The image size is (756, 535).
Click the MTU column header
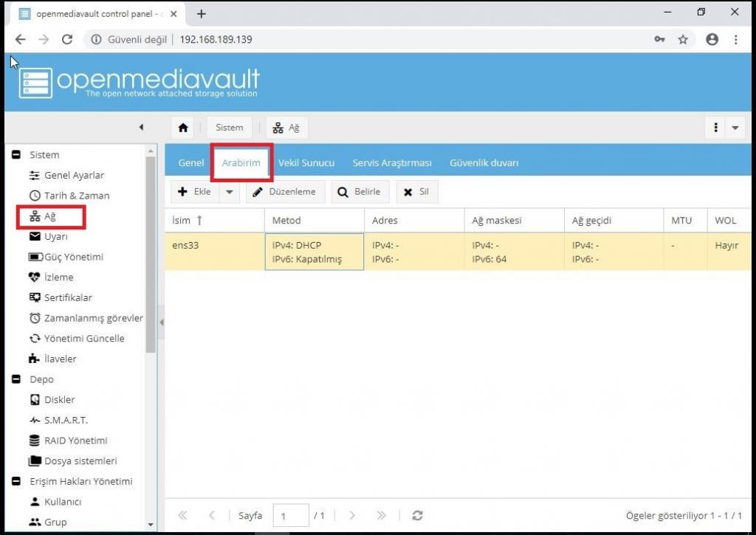[x=686, y=220]
